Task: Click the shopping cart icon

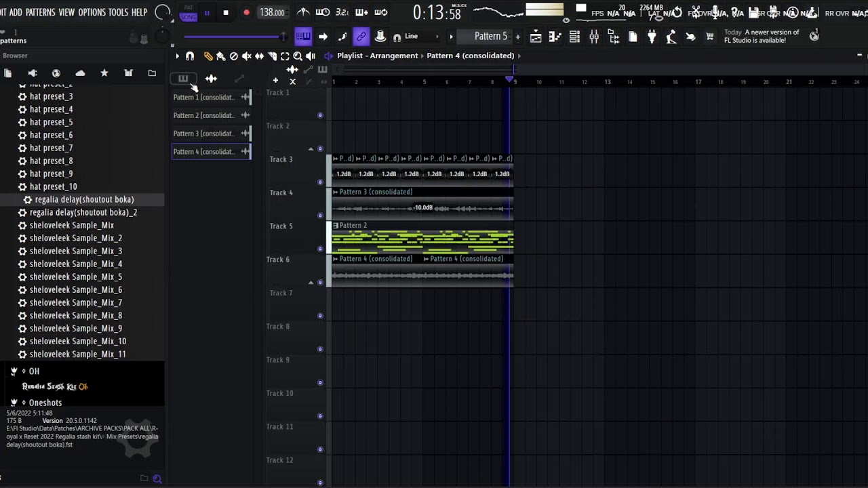Action: 710,37
